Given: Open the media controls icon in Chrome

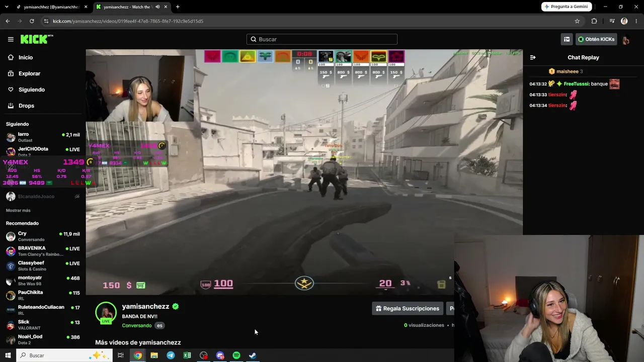Looking at the screenshot, I should 612,21.
